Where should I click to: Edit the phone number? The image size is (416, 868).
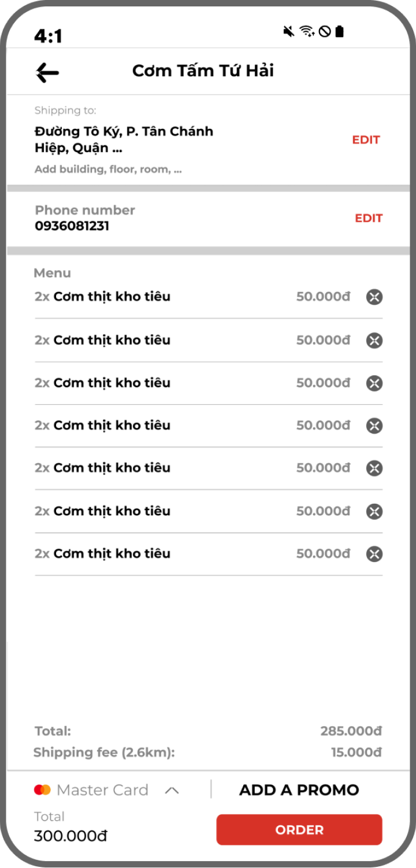tap(369, 218)
